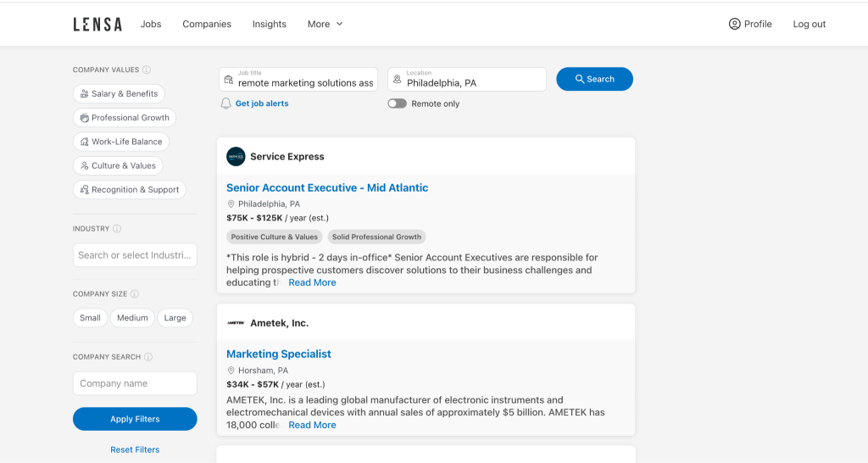This screenshot has width=868, height=463.
Task: Click the job alerts bell icon
Action: click(x=225, y=103)
